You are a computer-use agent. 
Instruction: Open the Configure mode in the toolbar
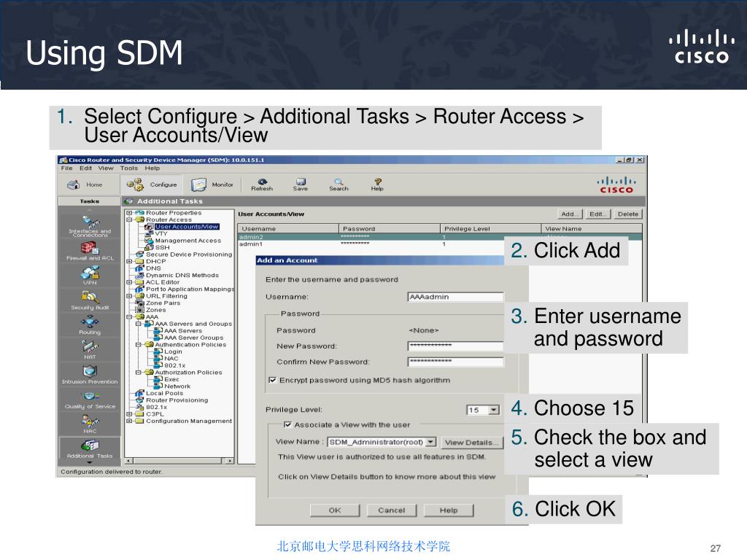coord(152,184)
